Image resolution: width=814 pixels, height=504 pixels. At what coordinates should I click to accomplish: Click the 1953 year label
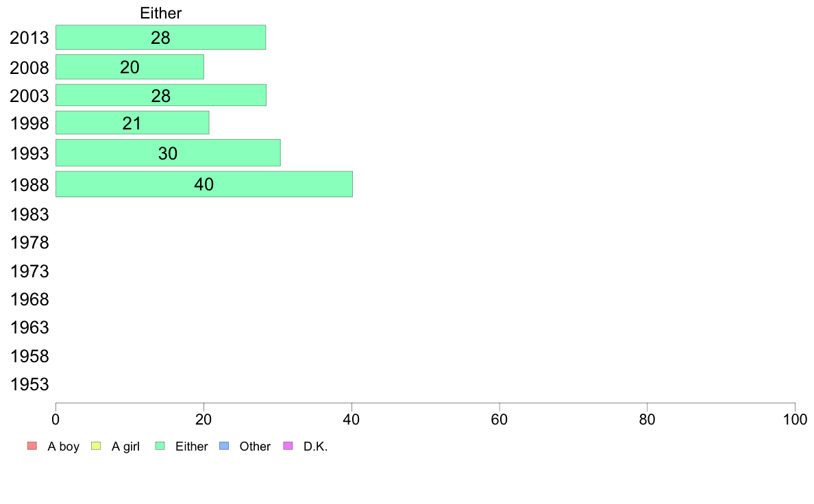point(29,384)
